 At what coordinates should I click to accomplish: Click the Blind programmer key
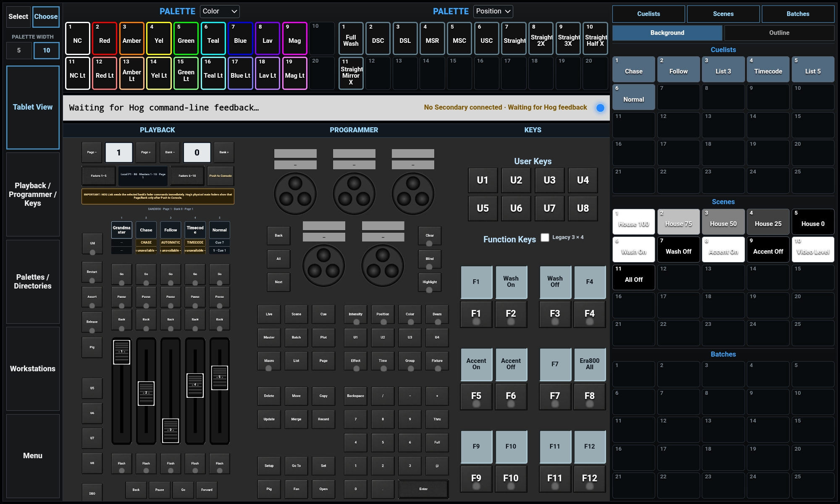point(430,260)
